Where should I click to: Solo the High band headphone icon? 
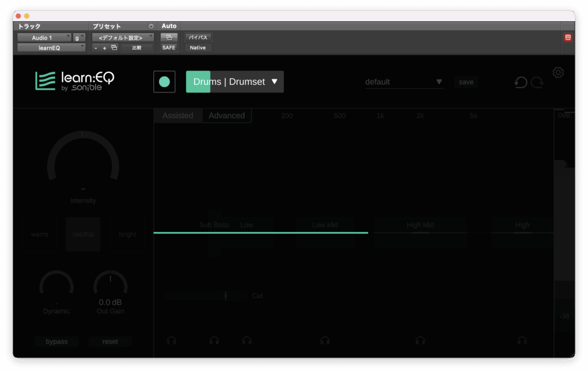tap(522, 341)
